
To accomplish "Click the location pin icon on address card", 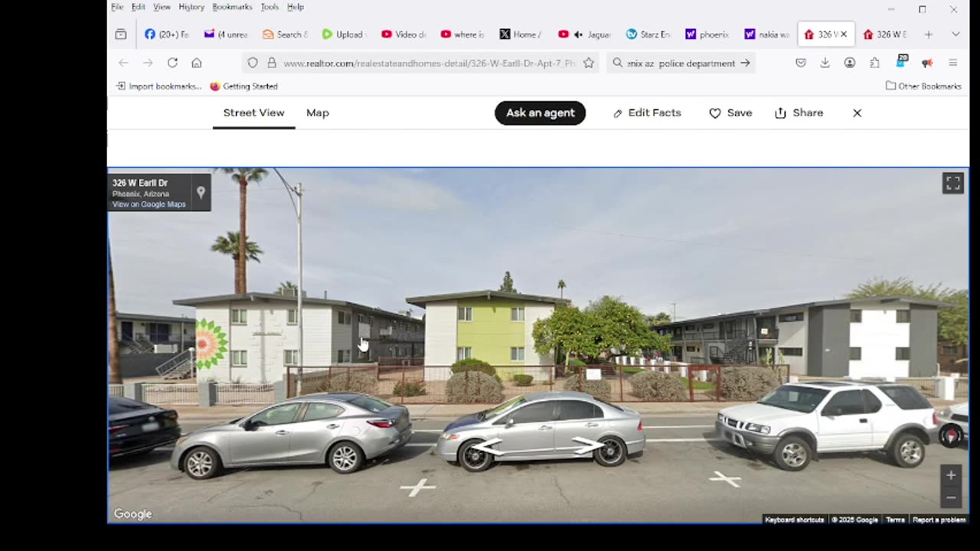I will pos(201,192).
